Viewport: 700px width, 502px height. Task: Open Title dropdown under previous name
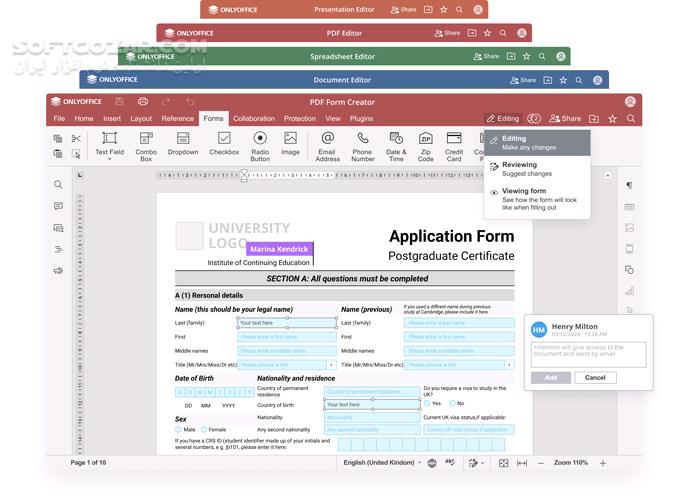pyautogui.click(x=509, y=365)
